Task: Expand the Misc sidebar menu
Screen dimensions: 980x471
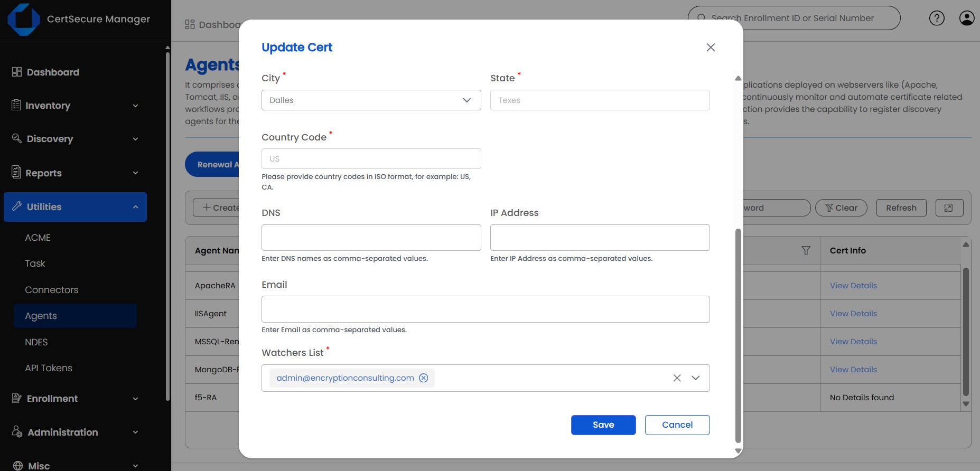Action: (75, 466)
